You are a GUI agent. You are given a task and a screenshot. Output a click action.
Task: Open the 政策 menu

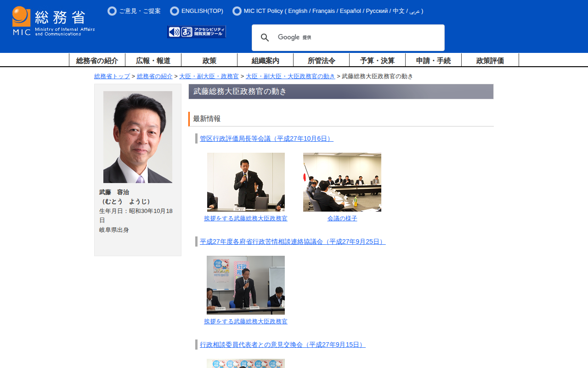pyautogui.click(x=209, y=60)
